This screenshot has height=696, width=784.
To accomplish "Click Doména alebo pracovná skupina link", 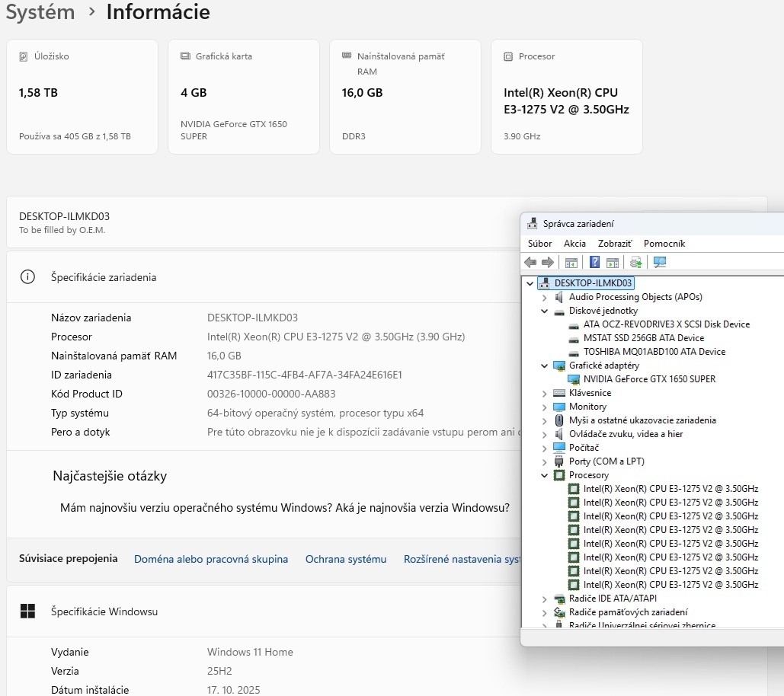I will point(211,559).
